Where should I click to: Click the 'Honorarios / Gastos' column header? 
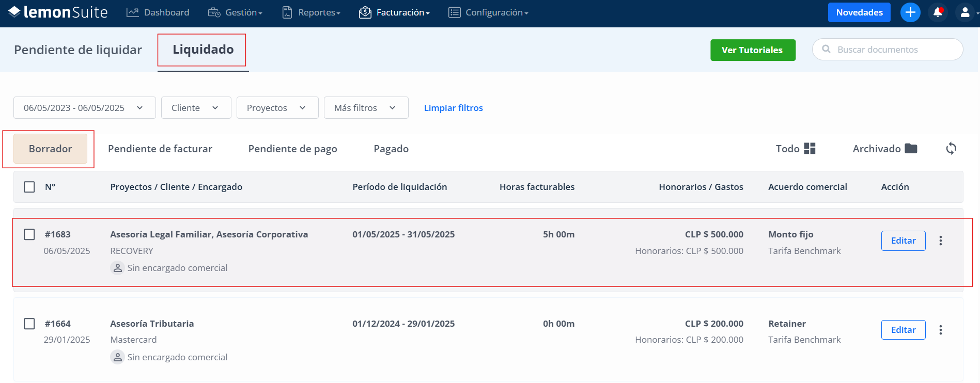[x=701, y=187]
